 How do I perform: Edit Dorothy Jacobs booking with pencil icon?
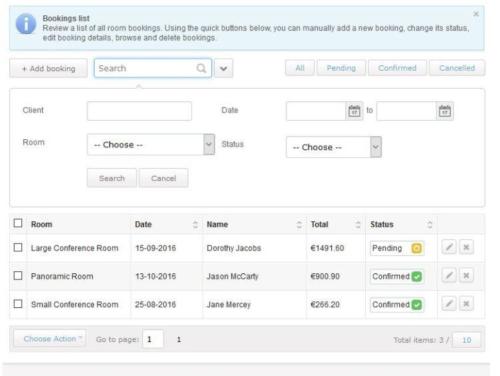coord(449,247)
